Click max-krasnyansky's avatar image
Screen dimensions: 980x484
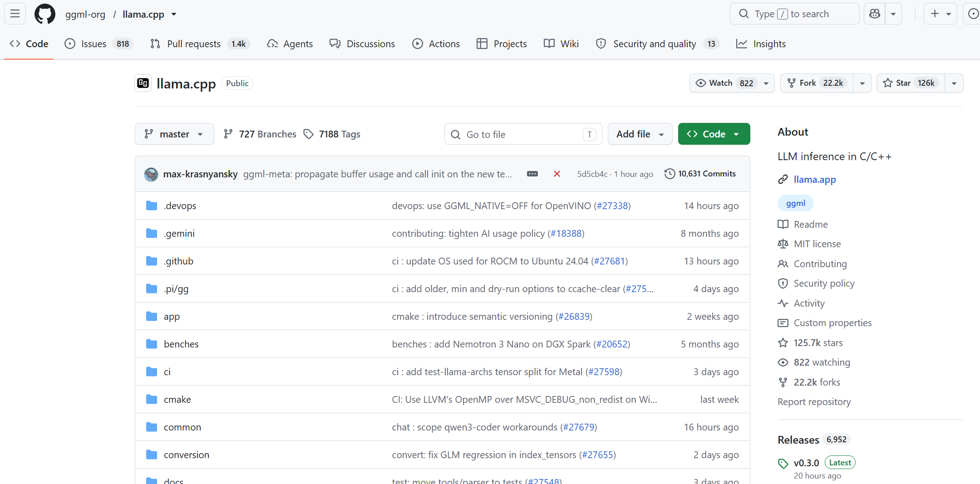point(151,174)
